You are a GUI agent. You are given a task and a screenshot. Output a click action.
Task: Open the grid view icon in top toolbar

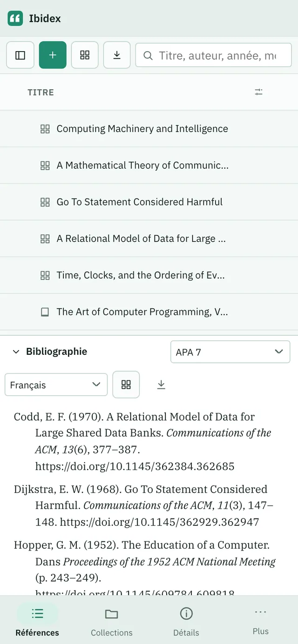[85, 55]
